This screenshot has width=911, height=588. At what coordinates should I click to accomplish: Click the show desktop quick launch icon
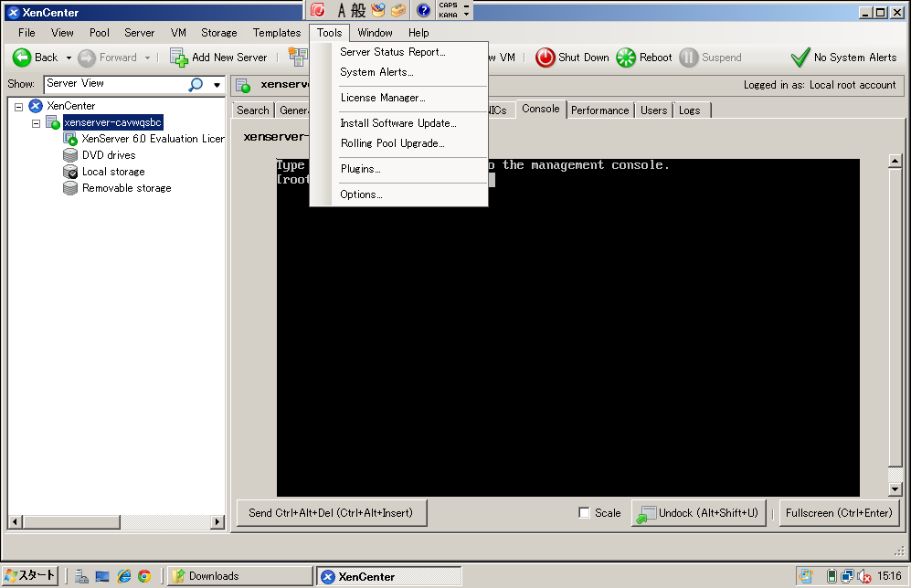pos(102,576)
